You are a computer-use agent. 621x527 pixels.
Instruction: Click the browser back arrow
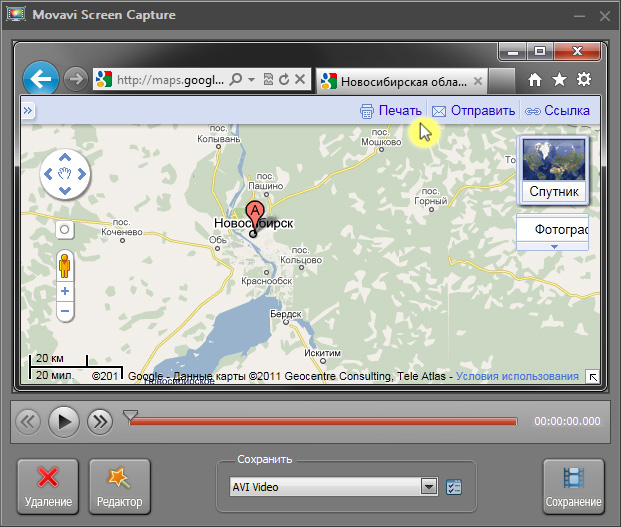click(x=41, y=79)
